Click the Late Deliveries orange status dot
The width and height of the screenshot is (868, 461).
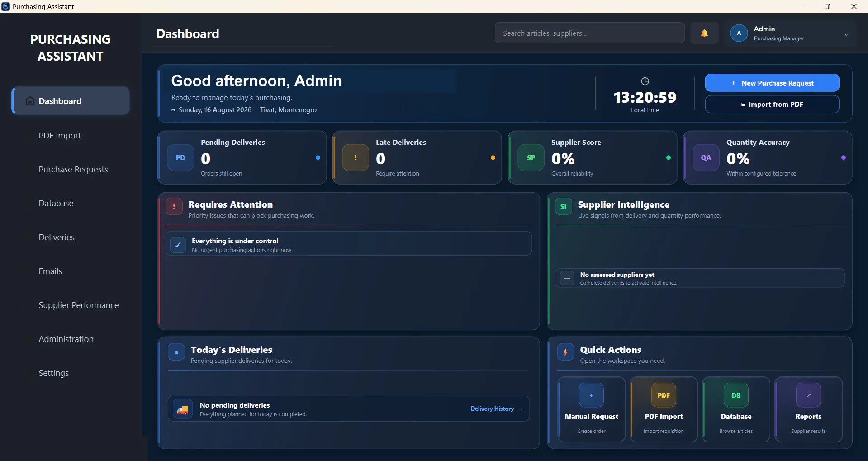tap(493, 157)
